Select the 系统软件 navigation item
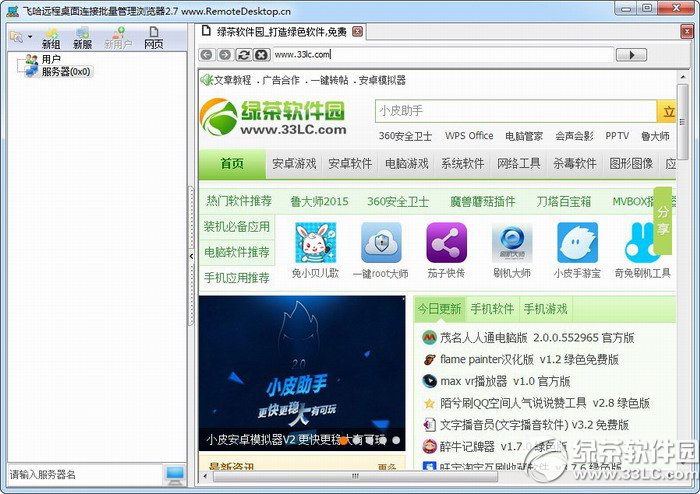 click(x=462, y=164)
